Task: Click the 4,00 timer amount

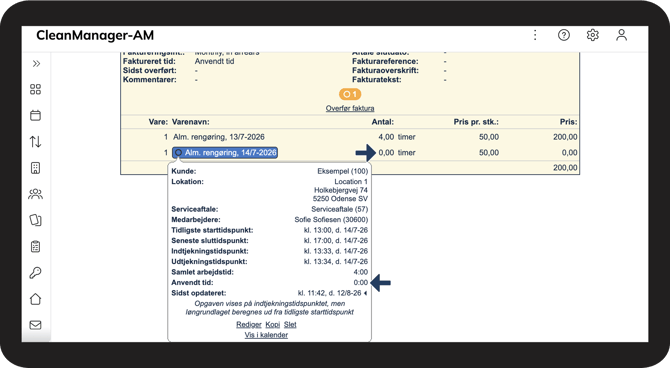Action: point(397,137)
